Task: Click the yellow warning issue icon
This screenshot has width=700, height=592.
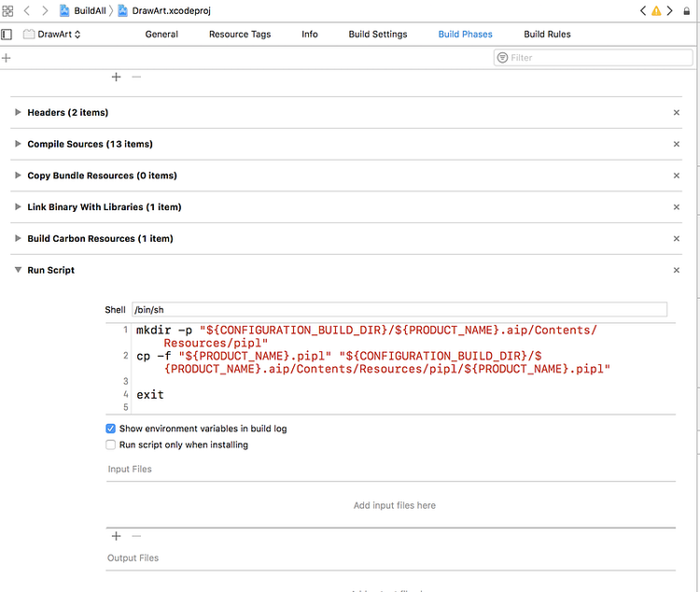Action: tap(656, 10)
